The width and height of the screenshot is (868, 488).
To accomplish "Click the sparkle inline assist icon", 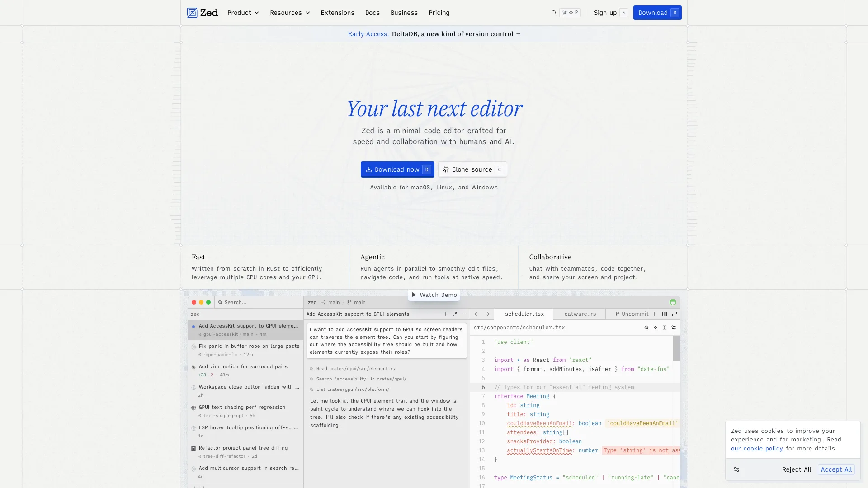I will tap(656, 328).
